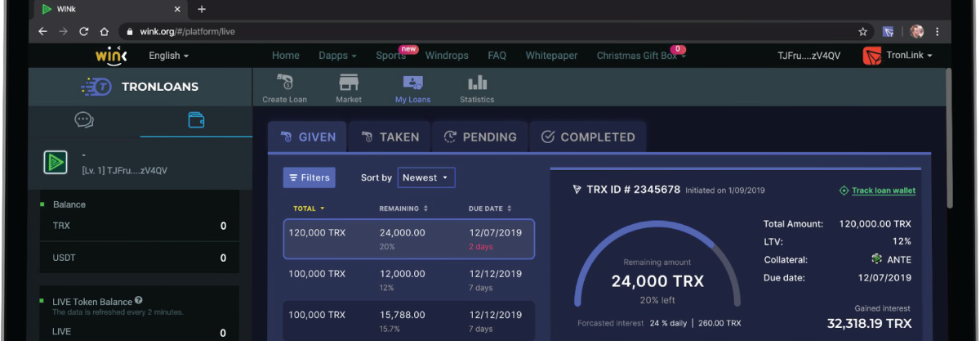Open the browser profile avatar
Screen dimensions: 980x341
click(916, 32)
